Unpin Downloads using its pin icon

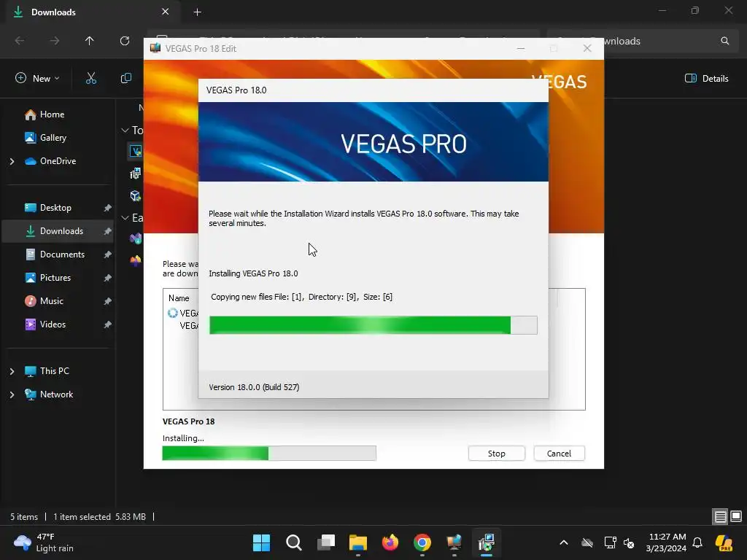pyautogui.click(x=108, y=231)
